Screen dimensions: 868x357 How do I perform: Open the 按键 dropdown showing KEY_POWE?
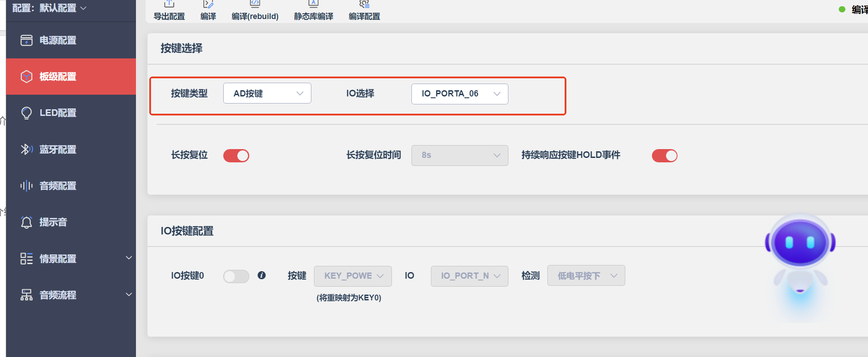(353, 276)
